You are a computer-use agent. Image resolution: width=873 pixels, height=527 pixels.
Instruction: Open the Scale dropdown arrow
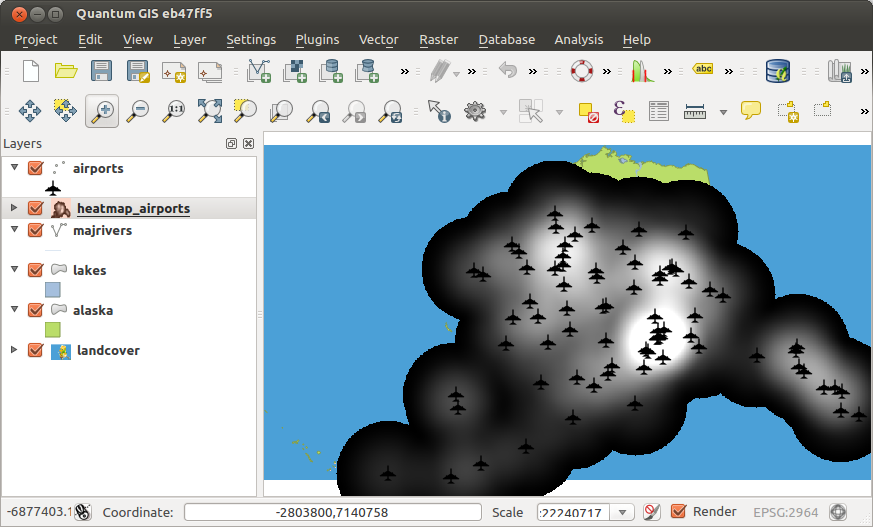623,512
